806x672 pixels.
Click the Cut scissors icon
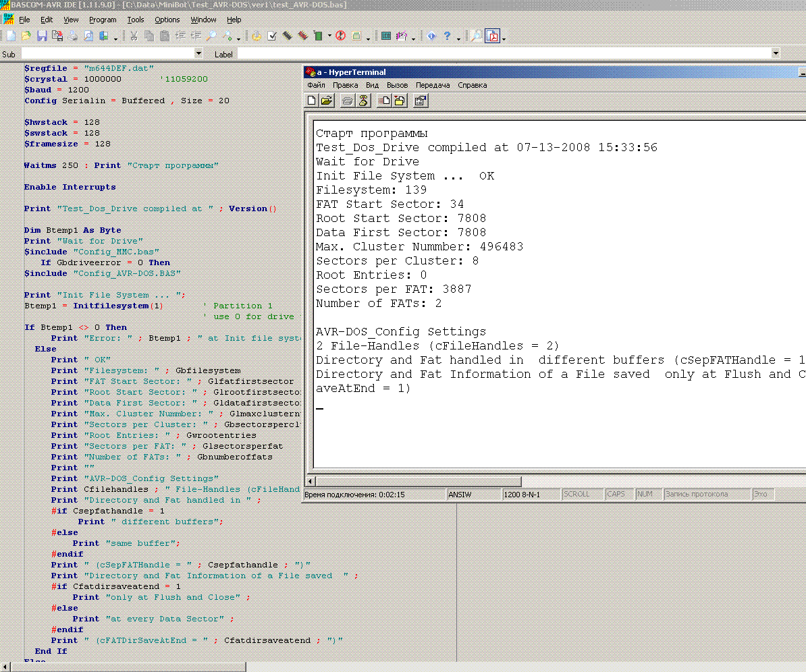[134, 36]
